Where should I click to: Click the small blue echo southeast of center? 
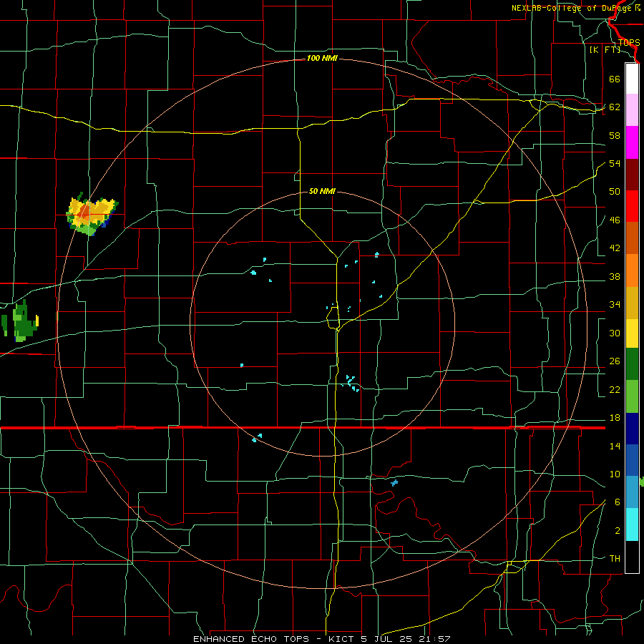pos(394,483)
